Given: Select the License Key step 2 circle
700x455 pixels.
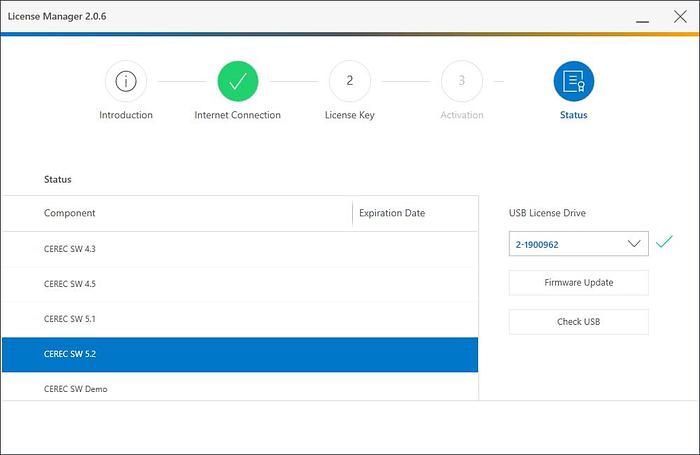Looking at the screenshot, I should click(349, 82).
